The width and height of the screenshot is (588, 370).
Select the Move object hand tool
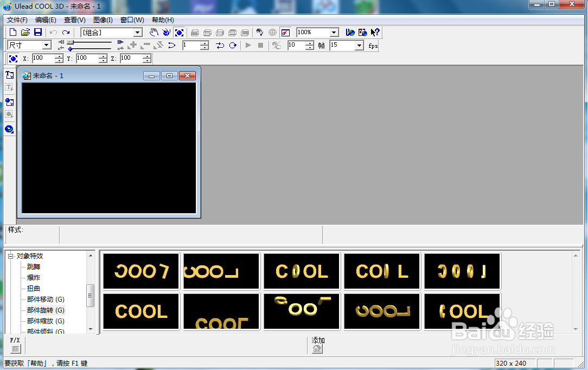click(154, 32)
